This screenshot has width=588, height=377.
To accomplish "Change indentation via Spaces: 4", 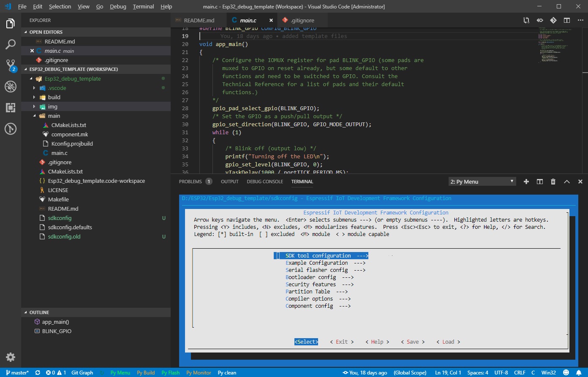I will pos(478,373).
